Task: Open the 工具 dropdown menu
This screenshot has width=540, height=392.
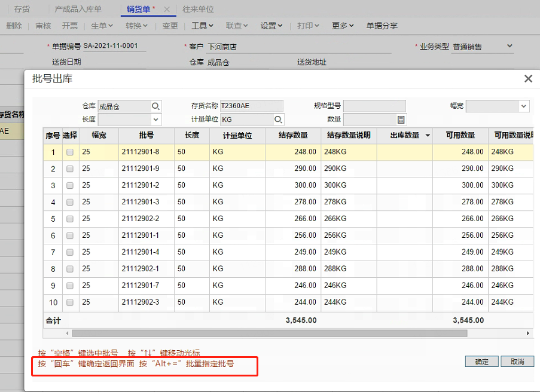Action: (x=203, y=26)
